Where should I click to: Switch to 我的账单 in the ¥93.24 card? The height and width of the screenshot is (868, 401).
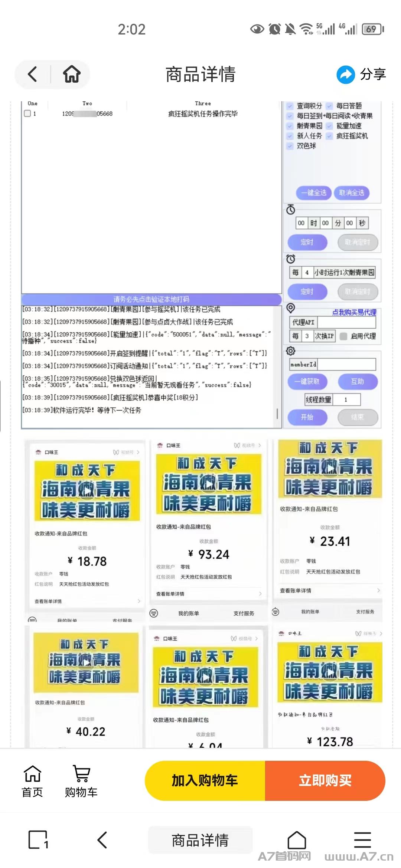tap(189, 614)
